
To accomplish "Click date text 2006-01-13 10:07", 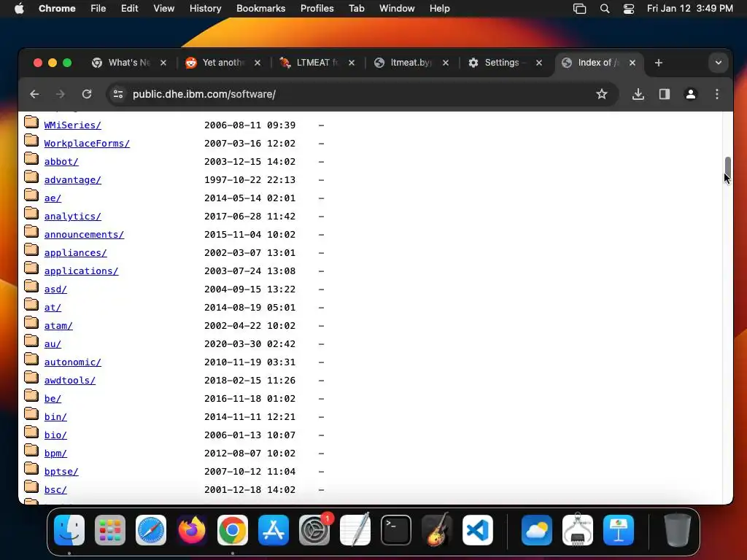I will (x=249, y=435).
